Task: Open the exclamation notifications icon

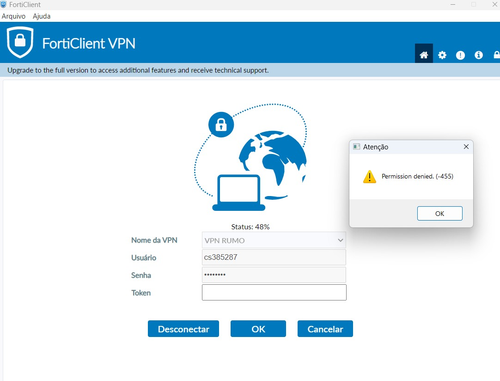Action: click(x=460, y=55)
